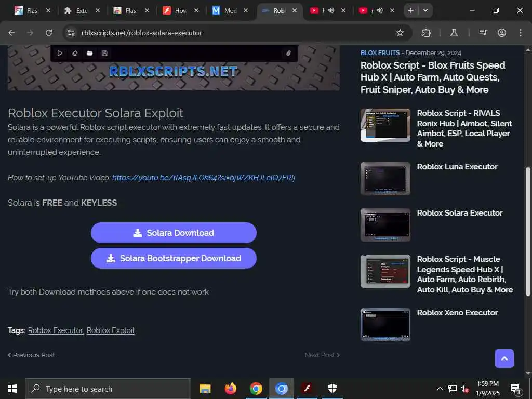Click the scroll-to-top arrow button
The width and height of the screenshot is (532, 399).
[x=504, y=358]
